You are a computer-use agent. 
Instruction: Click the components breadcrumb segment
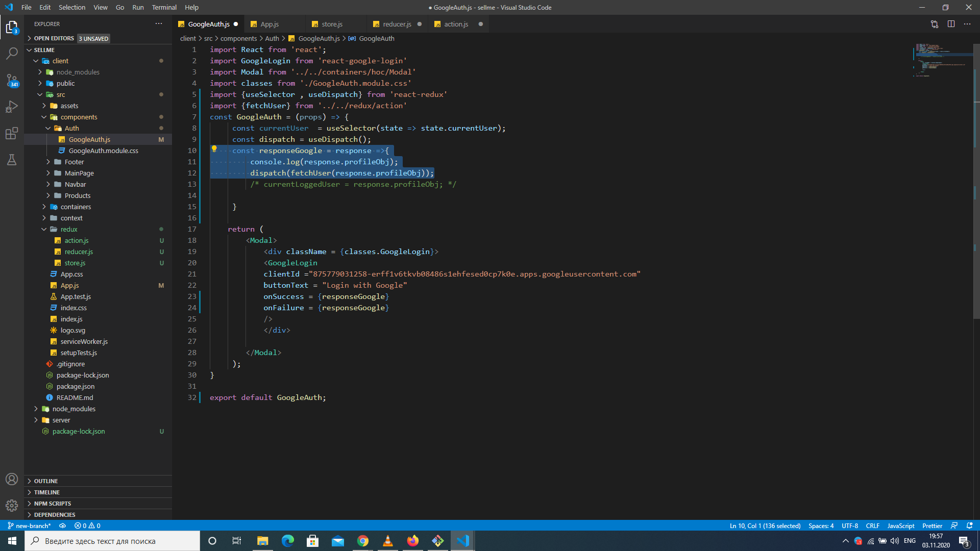(x=238, y=38)
